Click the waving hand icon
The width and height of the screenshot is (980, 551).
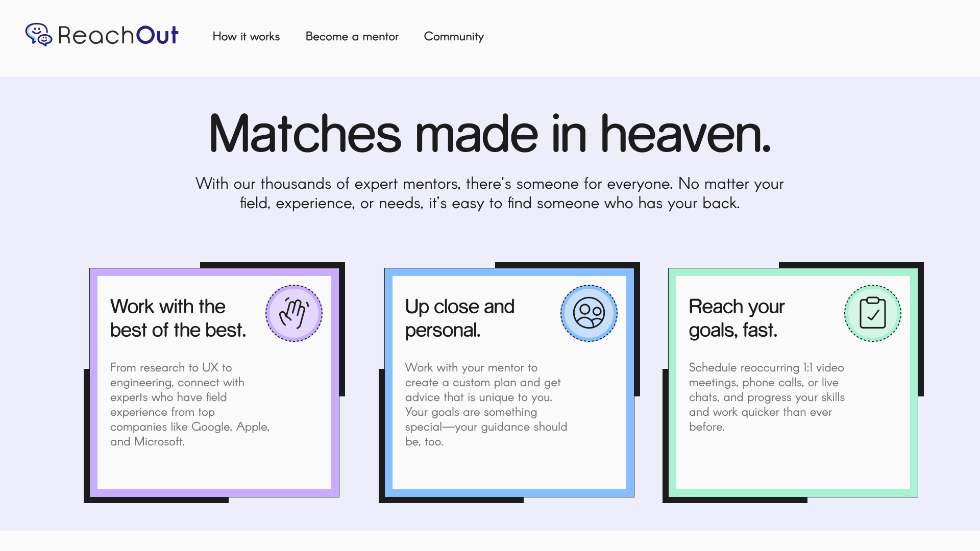pyautogui.click(x=294, y=313)
